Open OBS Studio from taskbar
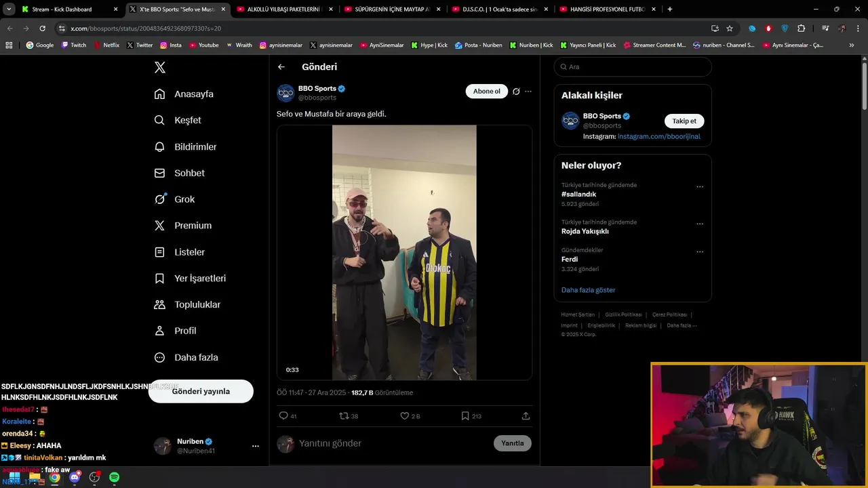The image size is (868, 488). (x=94, y=477)
